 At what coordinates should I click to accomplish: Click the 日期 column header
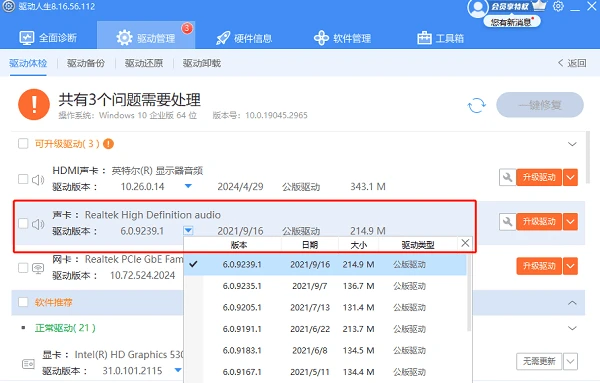310,245
